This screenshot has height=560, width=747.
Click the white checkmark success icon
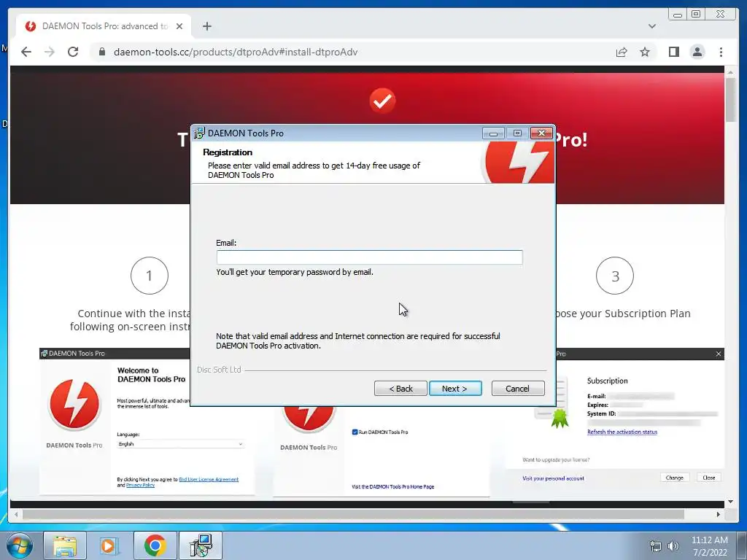382,101
